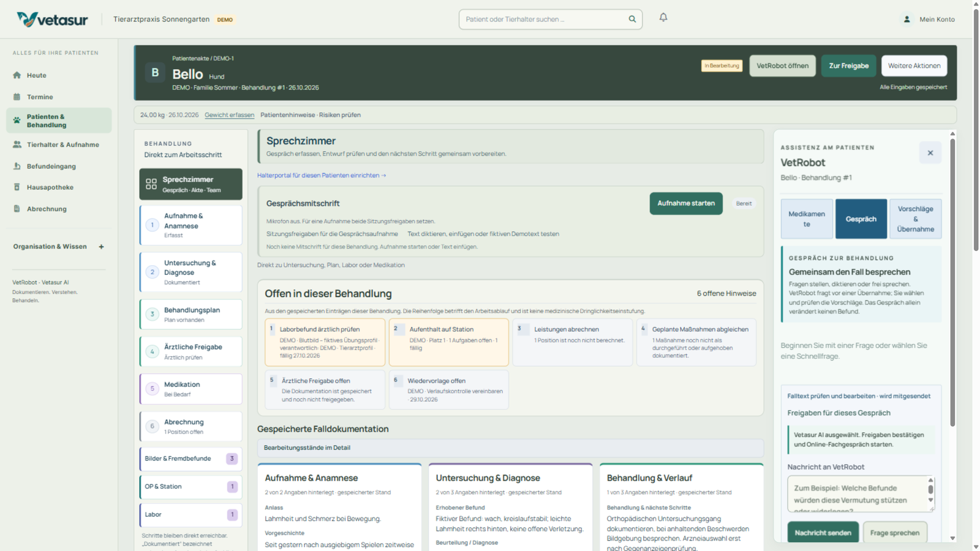980x551 pixels.
Task: Click the Zur Freigabe button
Action: pyautogui.click(x=848, y=66)
